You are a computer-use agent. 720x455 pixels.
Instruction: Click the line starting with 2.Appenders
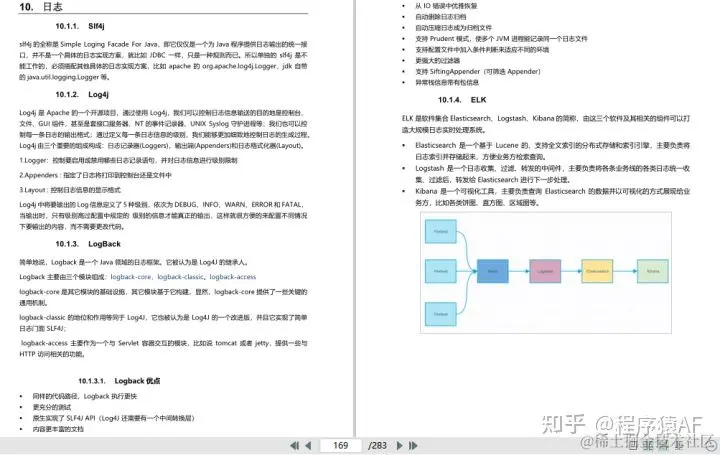click(96, 175)
